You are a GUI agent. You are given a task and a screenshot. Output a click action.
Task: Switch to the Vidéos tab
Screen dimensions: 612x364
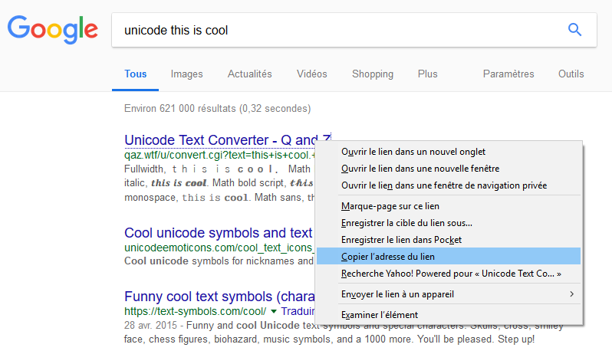[311, 74]
